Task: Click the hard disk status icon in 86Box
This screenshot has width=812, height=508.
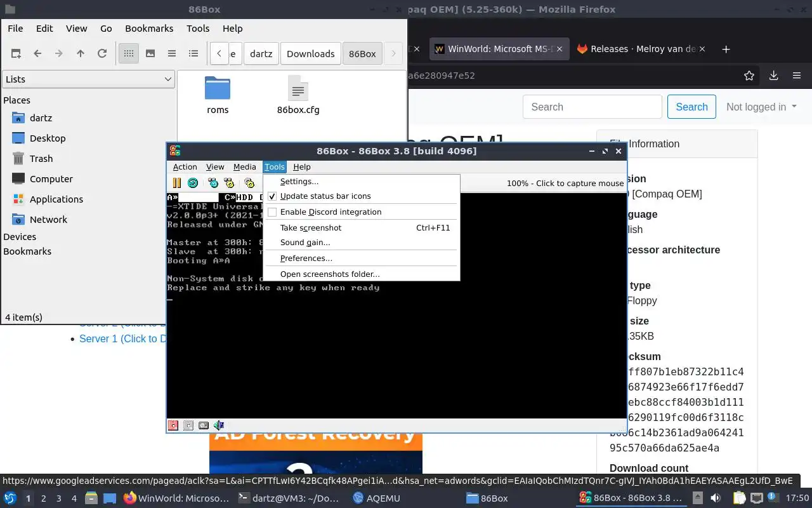Action: pos(204,425)
